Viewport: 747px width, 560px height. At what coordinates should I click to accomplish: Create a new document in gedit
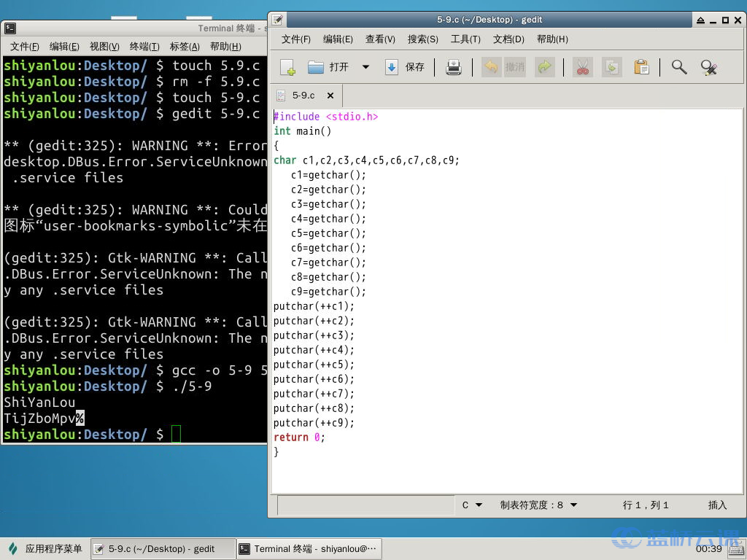pos(287,67)
